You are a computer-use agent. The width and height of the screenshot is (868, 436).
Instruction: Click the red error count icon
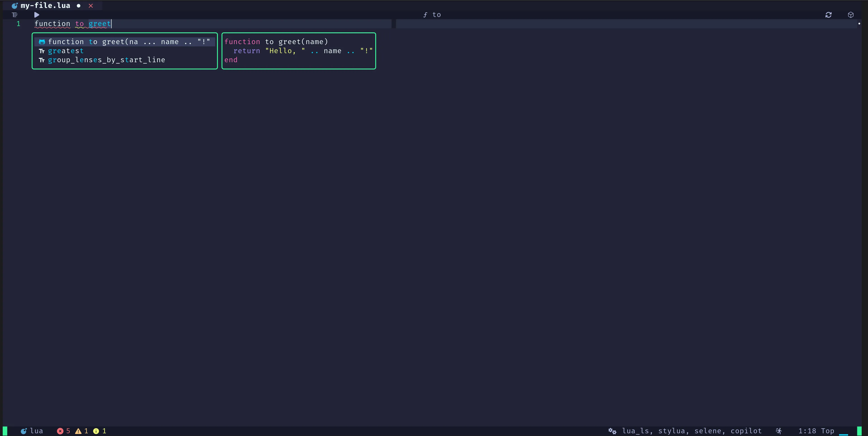point(60,431)
